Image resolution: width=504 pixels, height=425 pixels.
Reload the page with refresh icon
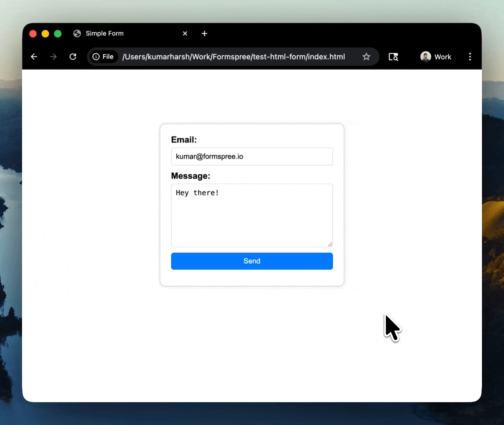(73, 57)
